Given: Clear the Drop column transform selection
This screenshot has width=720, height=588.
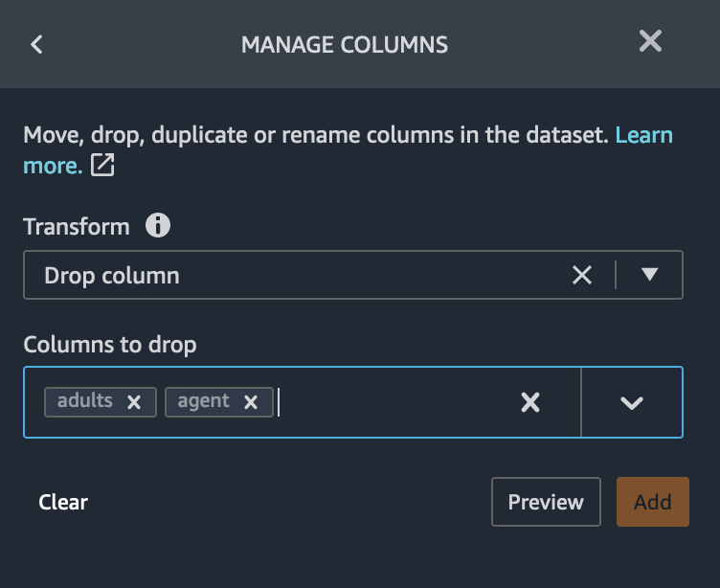Looking at the screenshot, I should tap(582, 275).
